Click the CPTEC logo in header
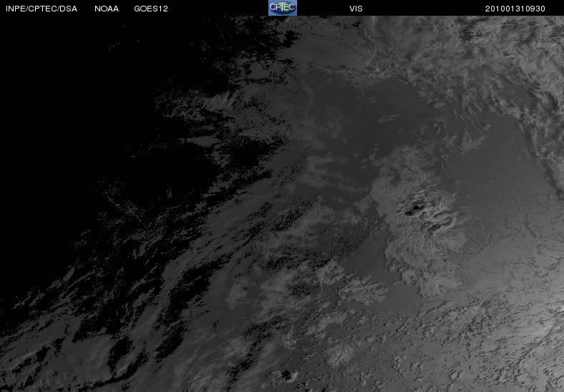 (x=283, y=8)
